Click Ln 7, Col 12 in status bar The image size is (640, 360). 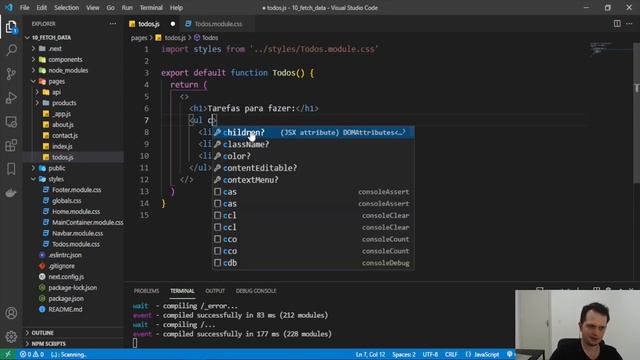[x=370, y=354]
